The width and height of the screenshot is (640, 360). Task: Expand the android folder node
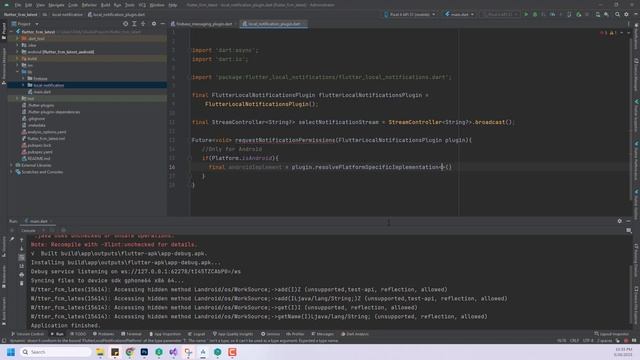[18, 52]
